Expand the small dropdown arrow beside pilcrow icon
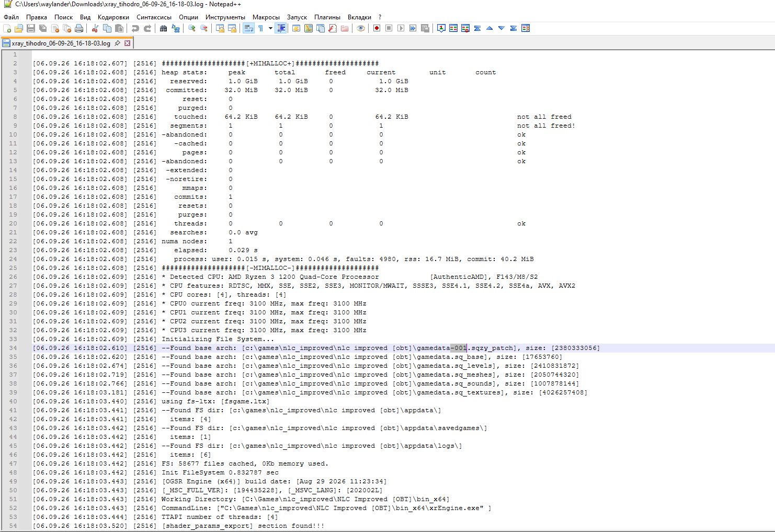The image size is (775, 532). click(270, 28)
